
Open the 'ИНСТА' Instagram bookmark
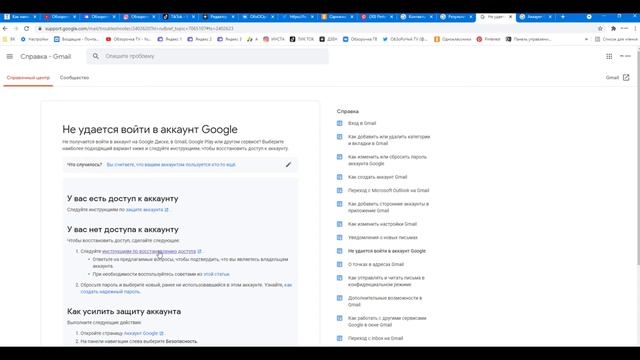coord(273,39)
